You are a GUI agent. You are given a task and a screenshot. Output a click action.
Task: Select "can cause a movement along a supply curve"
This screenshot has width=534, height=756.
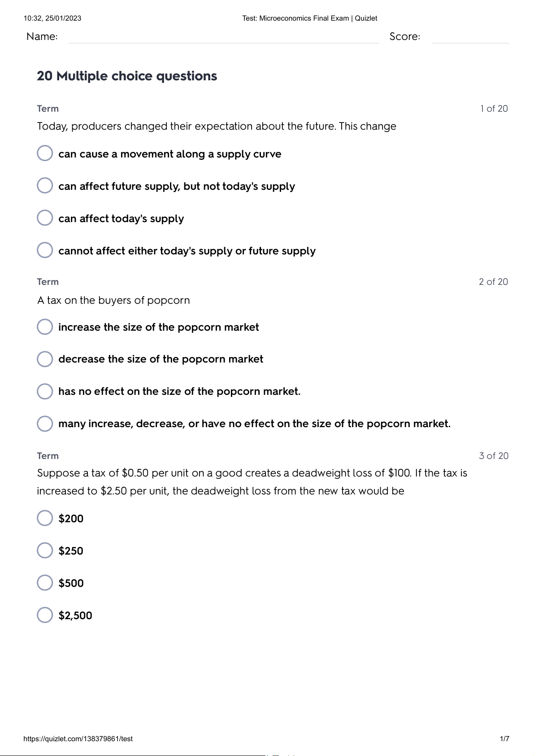[45, 153]
